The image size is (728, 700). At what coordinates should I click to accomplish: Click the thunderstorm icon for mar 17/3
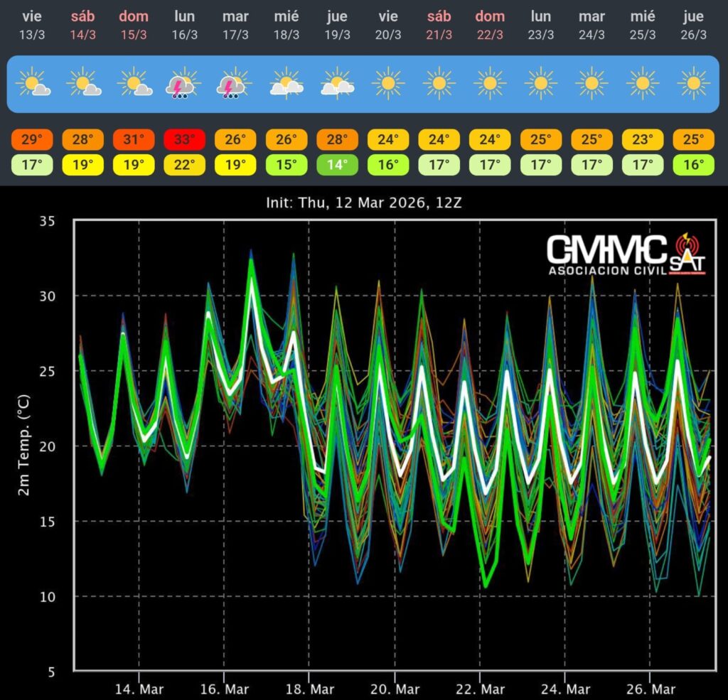235,85
